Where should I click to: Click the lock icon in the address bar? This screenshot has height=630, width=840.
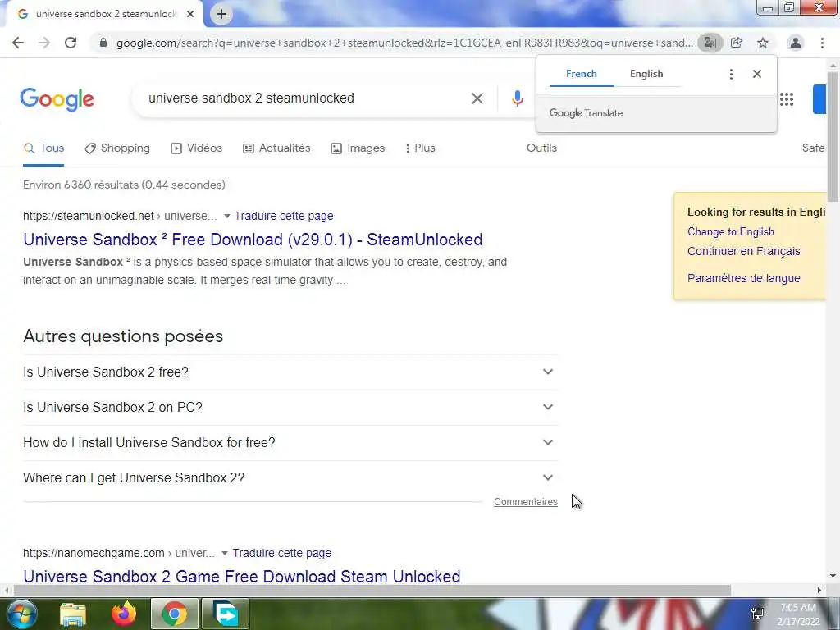(103, 43)
